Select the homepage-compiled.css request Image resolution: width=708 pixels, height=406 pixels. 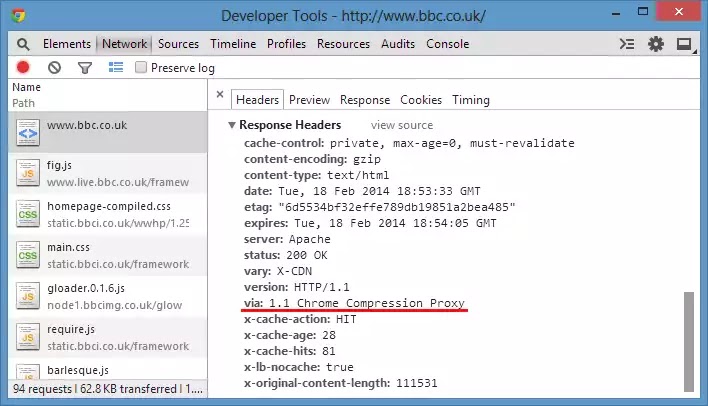(107, 214)
